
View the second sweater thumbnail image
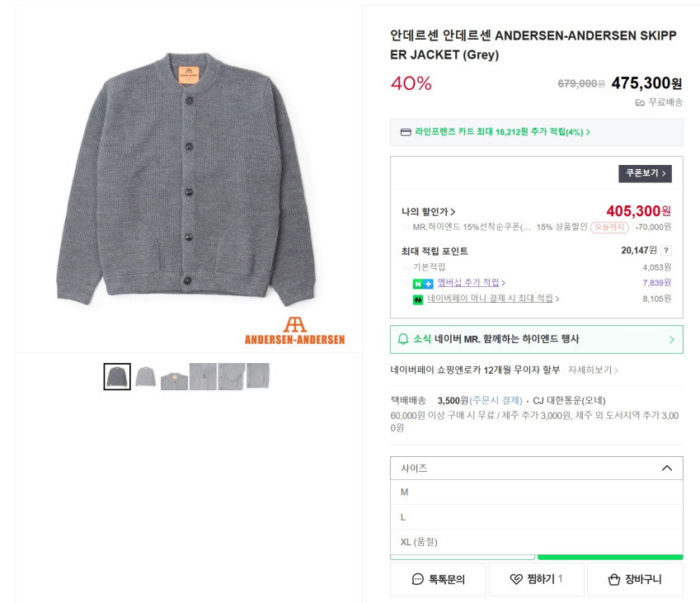pos(146,376)
